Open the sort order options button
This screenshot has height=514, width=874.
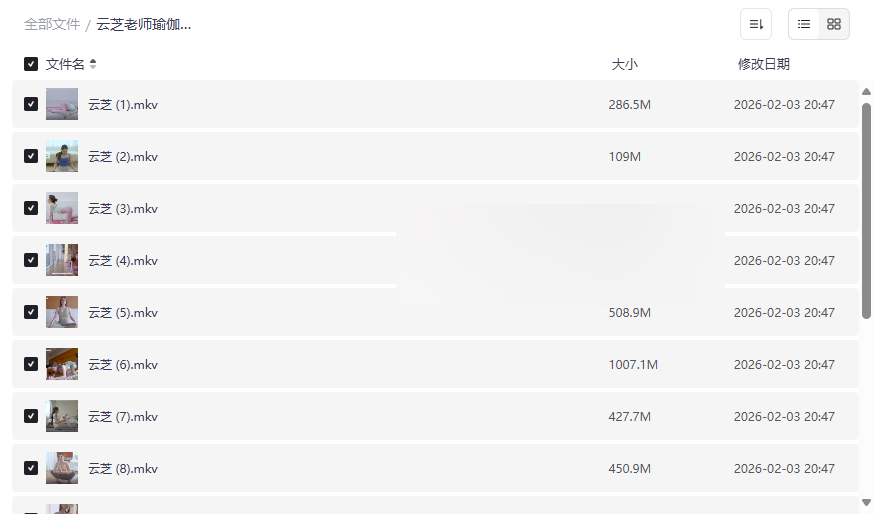point(756,24)
